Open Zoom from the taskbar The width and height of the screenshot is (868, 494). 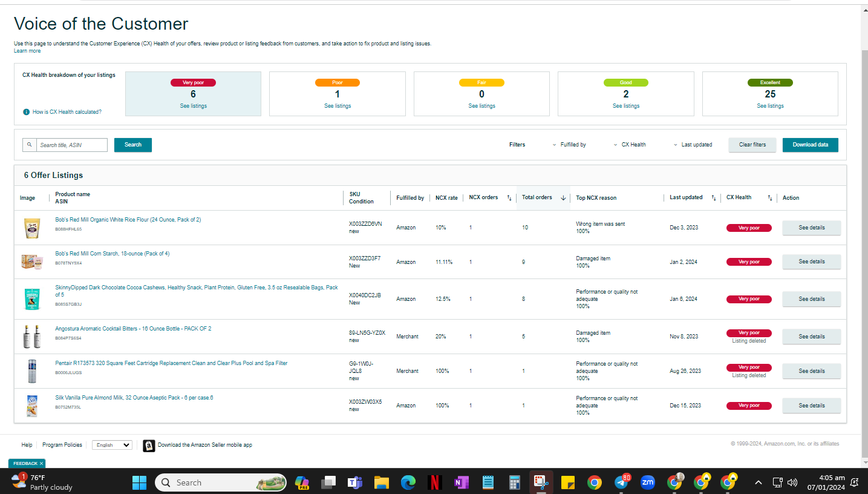(x=648, y=482)
